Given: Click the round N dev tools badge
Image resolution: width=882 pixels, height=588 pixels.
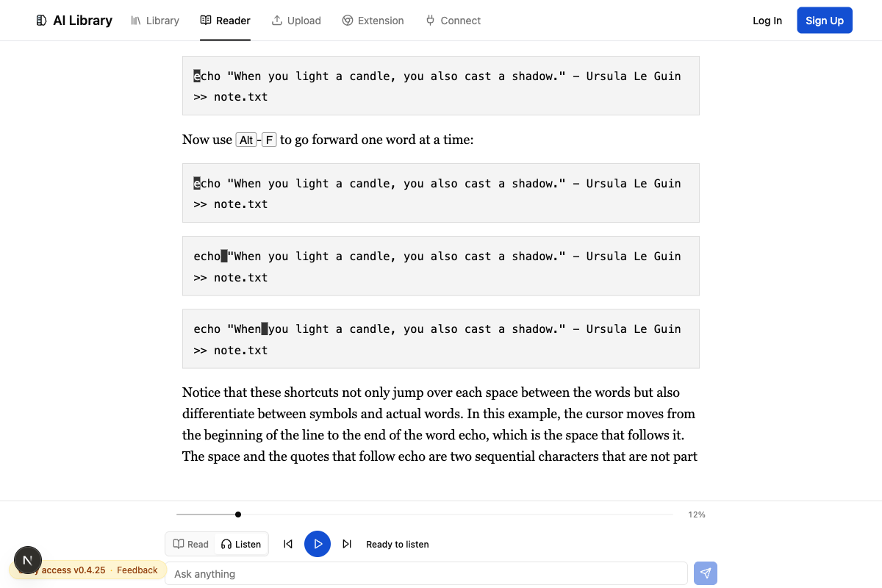Looking at the screenshot, I should pos(28,560).
